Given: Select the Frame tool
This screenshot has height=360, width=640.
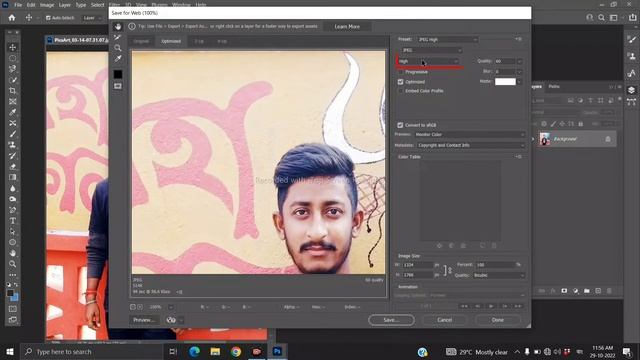Looking at the screenshot, I should point(13,101).
